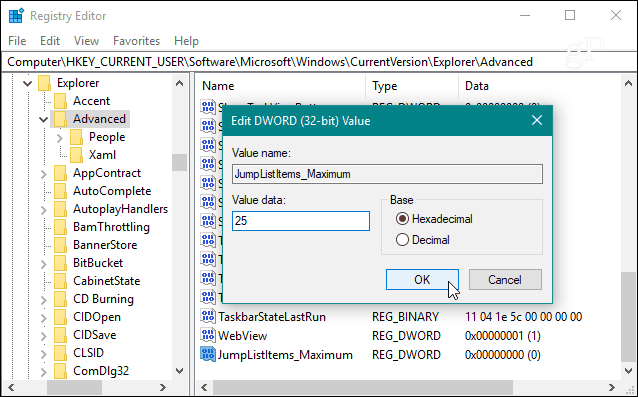This screenshot has width=638, height=397.
Task: Select the Hexadecimal base option
Action: pyautogui.click(x=434, y=219)
